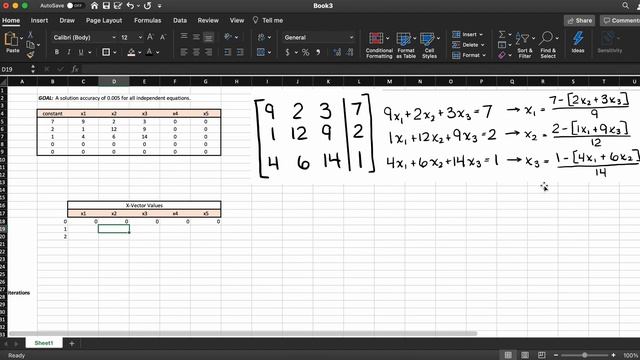This screenshot has height=360, width=640.
Task: Open Conditional Formatting menu
Action: [379, 45]
